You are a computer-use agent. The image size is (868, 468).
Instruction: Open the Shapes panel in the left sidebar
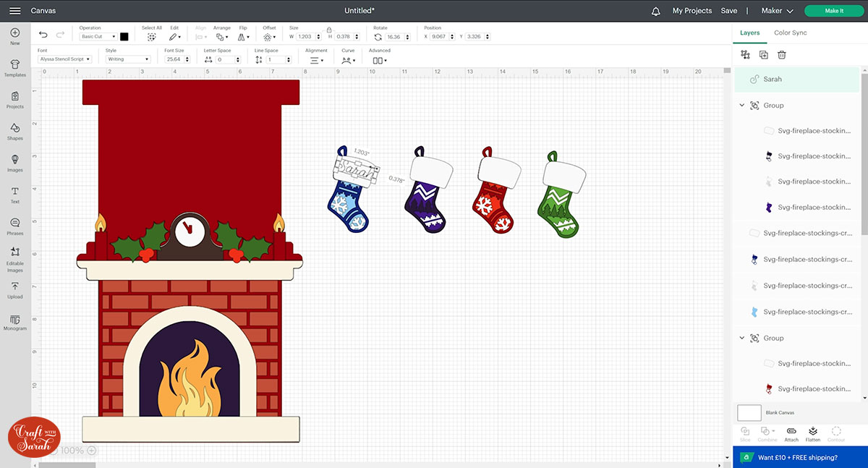14,131
